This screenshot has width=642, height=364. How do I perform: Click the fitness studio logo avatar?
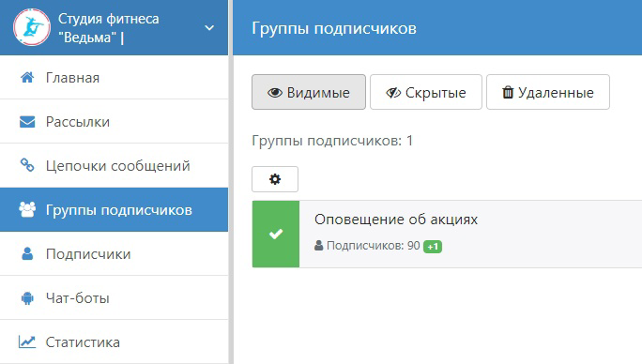[x=32, y=27]
